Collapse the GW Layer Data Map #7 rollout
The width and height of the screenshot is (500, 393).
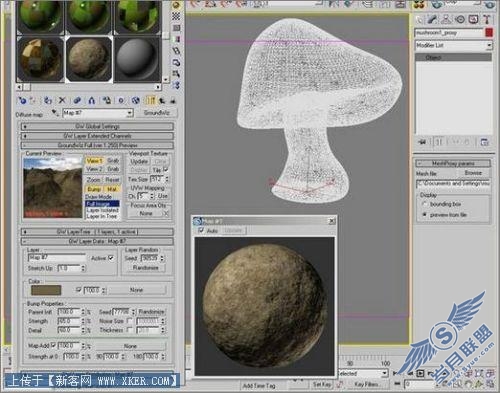97,241
